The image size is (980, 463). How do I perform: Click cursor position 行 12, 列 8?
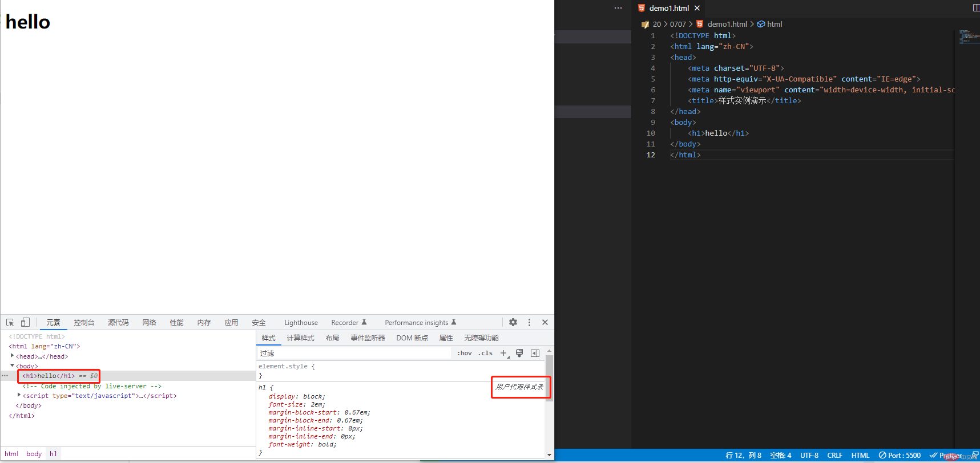click(x=743, y=456)
